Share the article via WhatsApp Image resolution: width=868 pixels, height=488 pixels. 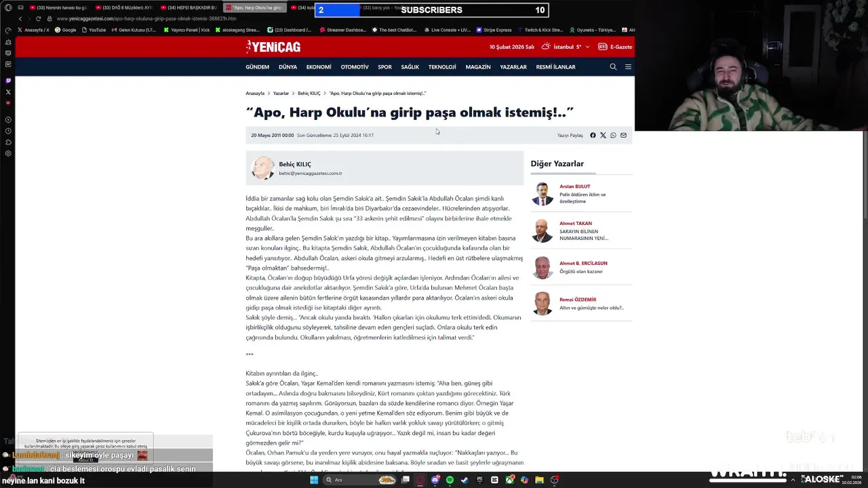613,136
